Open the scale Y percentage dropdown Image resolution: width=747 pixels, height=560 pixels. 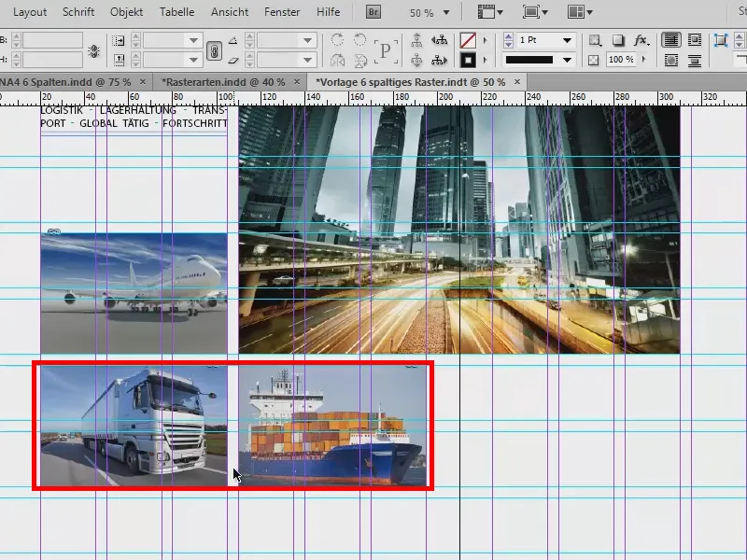193,60
